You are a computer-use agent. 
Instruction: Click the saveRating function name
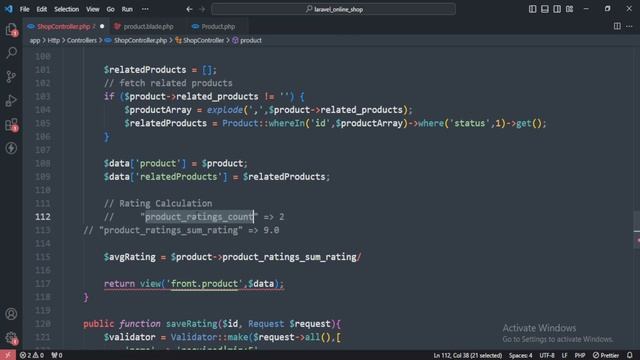[191, 324]
